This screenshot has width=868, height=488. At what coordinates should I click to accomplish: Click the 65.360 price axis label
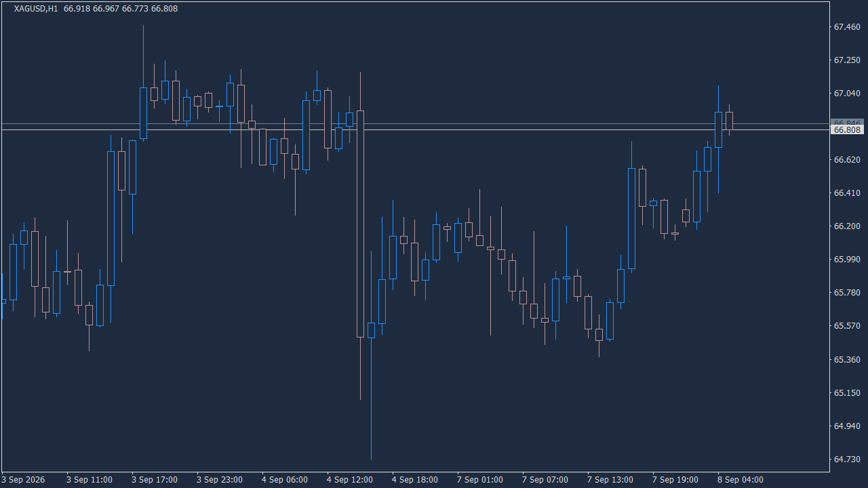click(x=847, y=359)
